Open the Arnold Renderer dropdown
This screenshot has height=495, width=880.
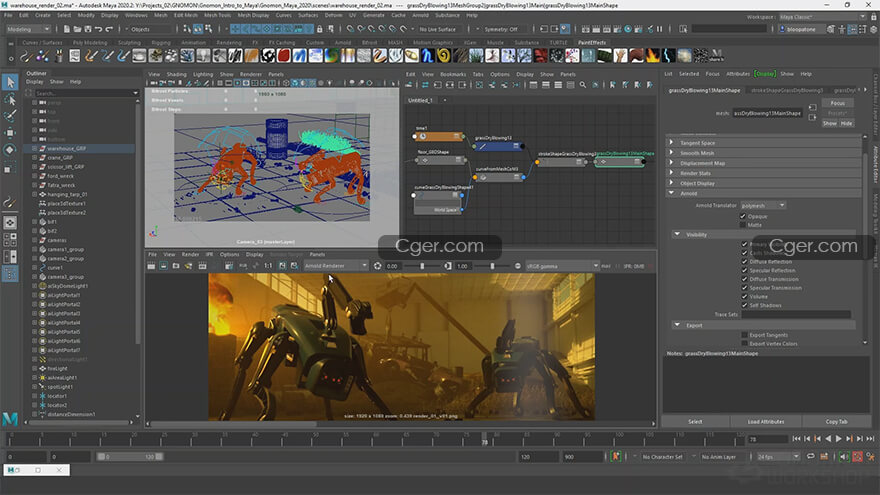(x=336, y=266)
